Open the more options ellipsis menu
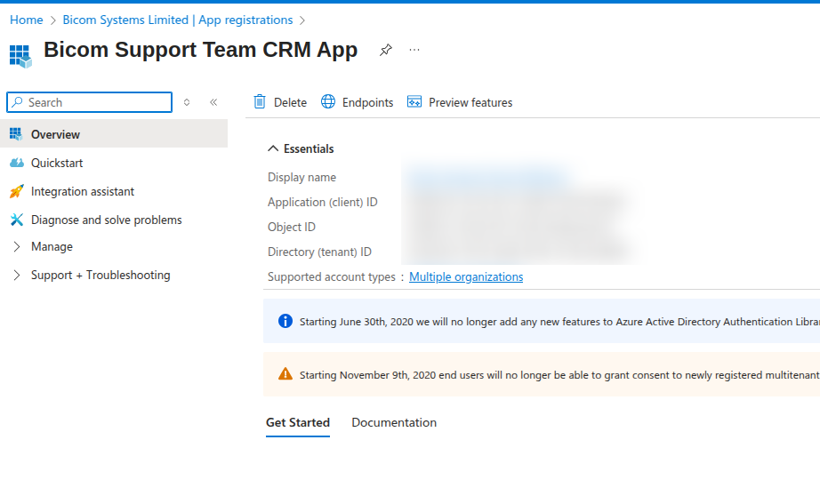820x504 pixels. (x=414, y=50)
